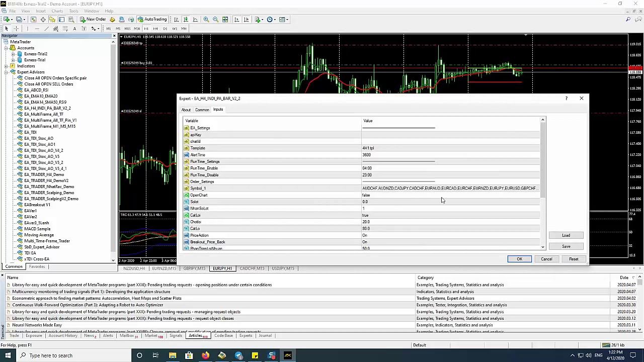Edit the Symbol_1 currency list value
Screen dimensions: 644x362
point(450,188)
